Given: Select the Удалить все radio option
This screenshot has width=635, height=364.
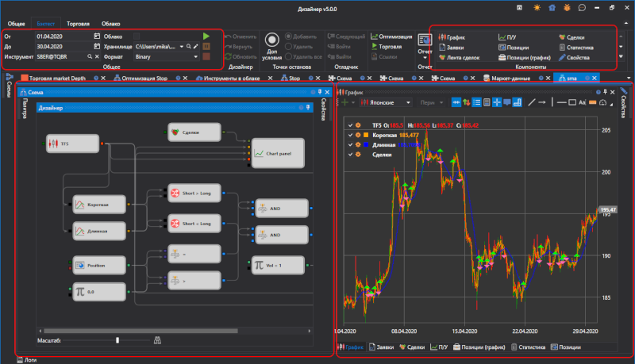Looking at the screenshot, I should click(x=304, y=56).
